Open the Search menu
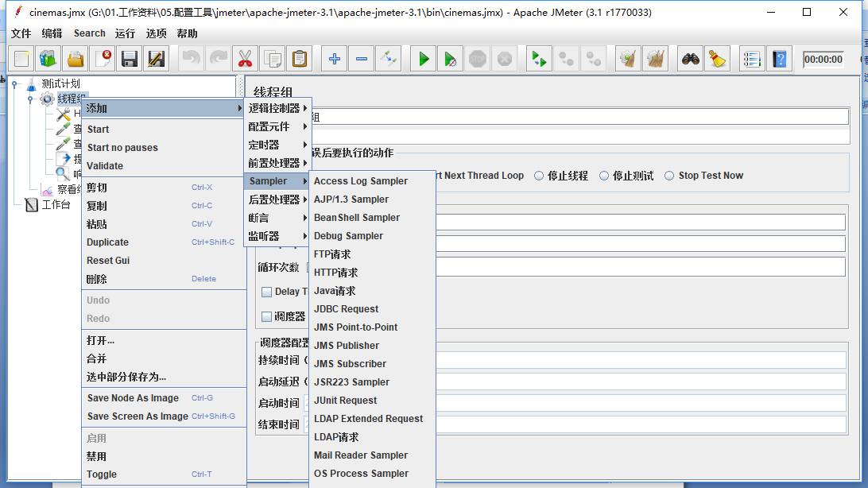This screenshot has height=488, width=868. (x=90, y=33)
